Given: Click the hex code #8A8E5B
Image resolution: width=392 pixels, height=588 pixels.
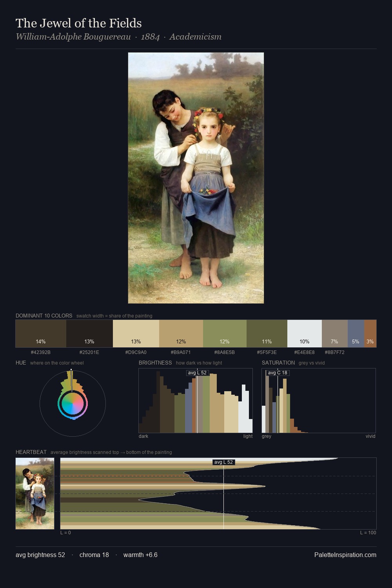Looking at the screenshot, I should [225, 352].
